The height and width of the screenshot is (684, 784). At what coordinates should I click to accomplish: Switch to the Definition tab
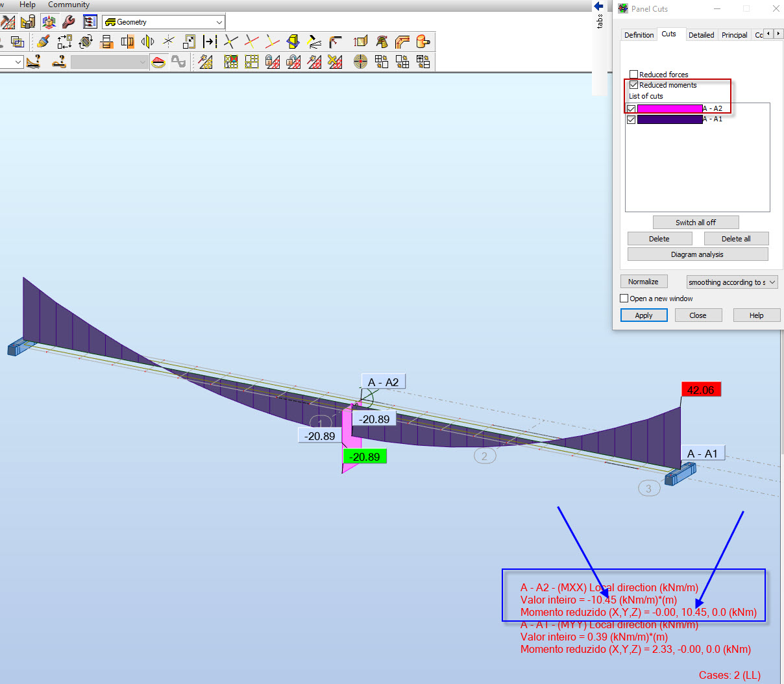[639, 35]
